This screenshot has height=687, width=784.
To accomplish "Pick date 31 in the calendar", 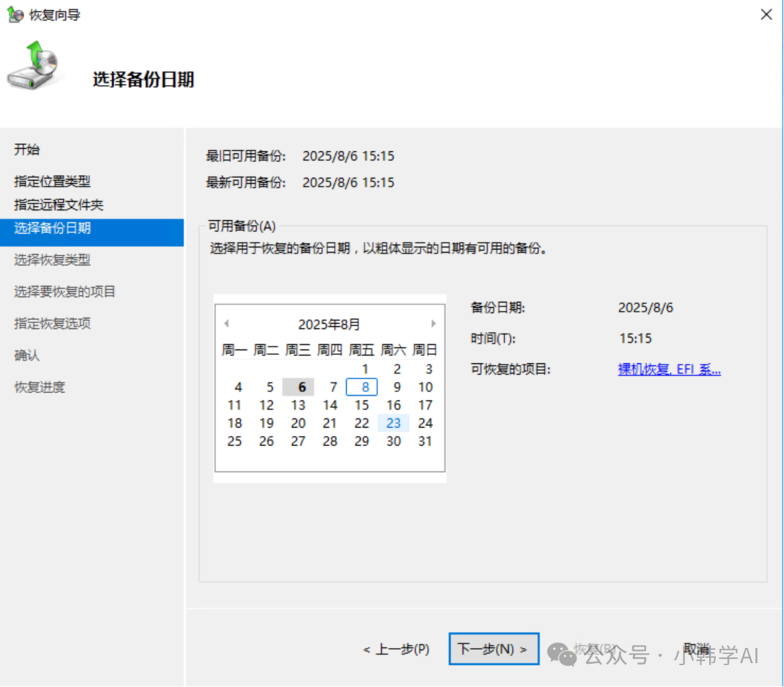I will coord(425,442).
